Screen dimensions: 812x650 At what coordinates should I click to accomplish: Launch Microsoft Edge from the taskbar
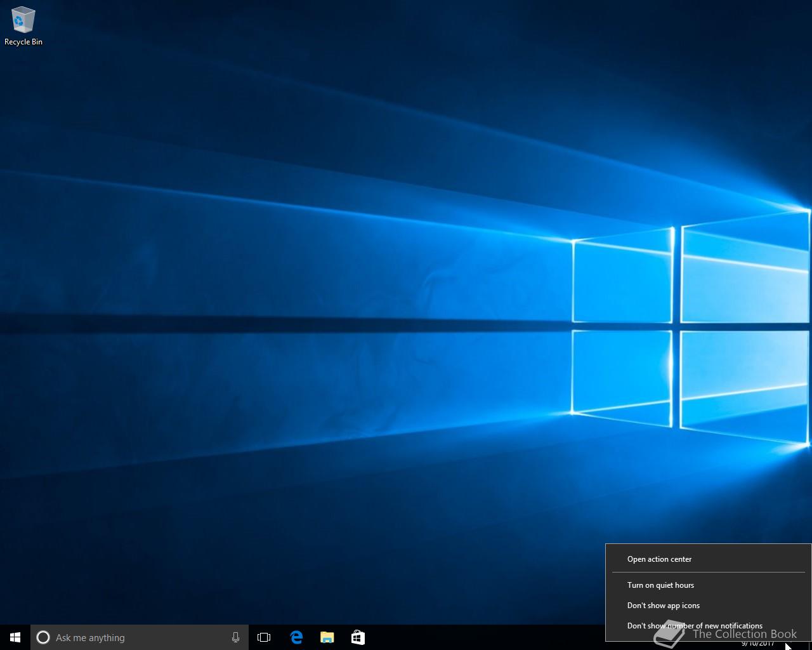click(x=296, y=637)
